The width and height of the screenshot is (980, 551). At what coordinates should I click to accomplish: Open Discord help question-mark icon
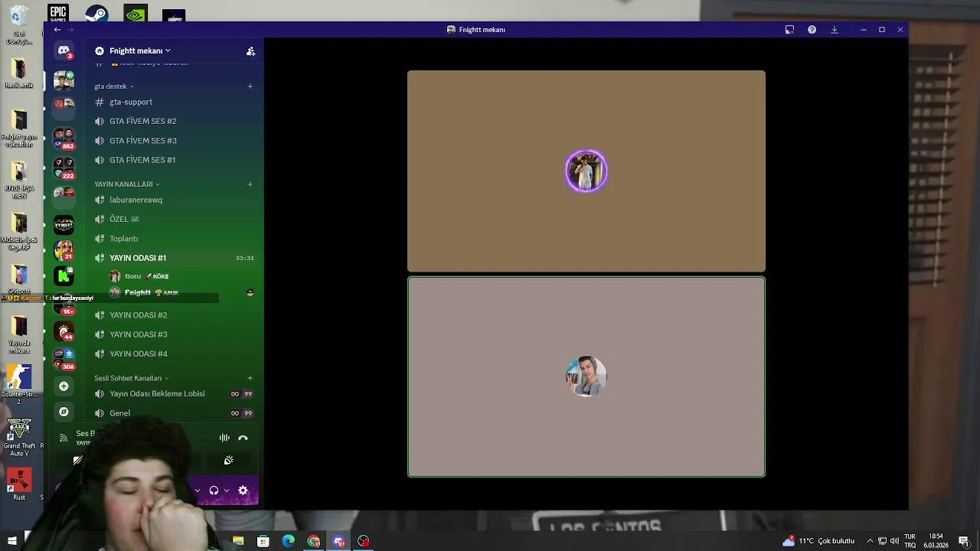pyautogui.click(x=812, y=30)
